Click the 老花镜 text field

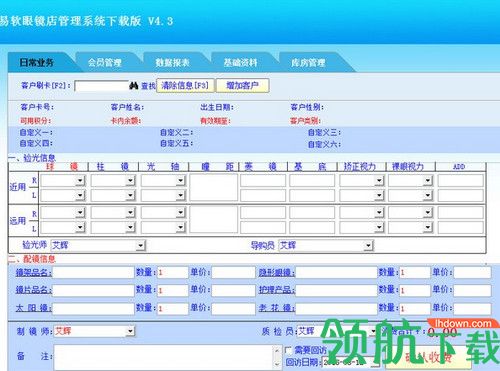coord(336,308)
